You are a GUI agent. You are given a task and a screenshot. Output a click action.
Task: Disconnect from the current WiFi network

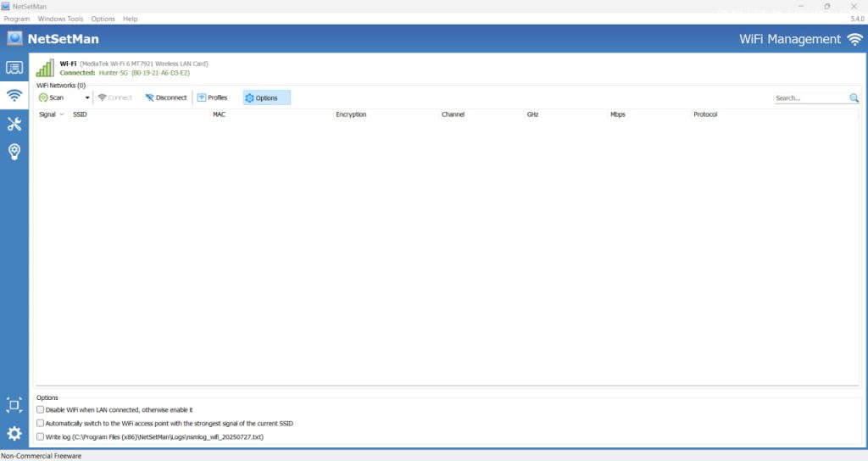(166, 98)
